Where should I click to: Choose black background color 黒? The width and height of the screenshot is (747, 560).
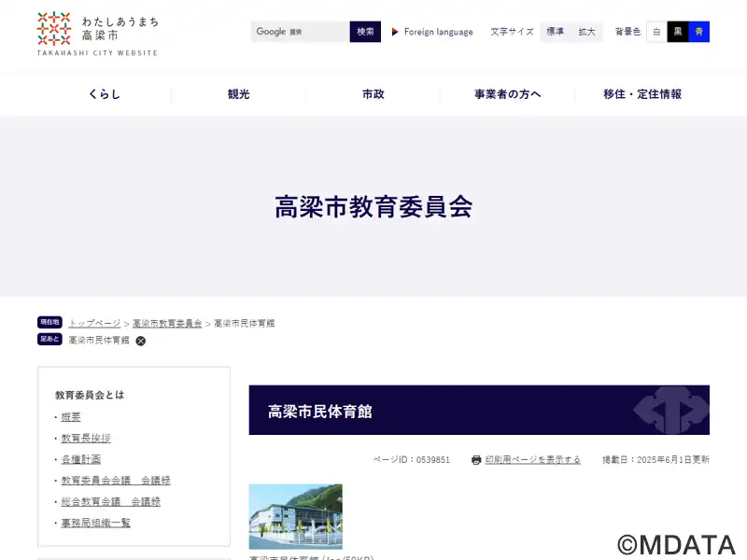pyautogui.click(x=678, y=32)
